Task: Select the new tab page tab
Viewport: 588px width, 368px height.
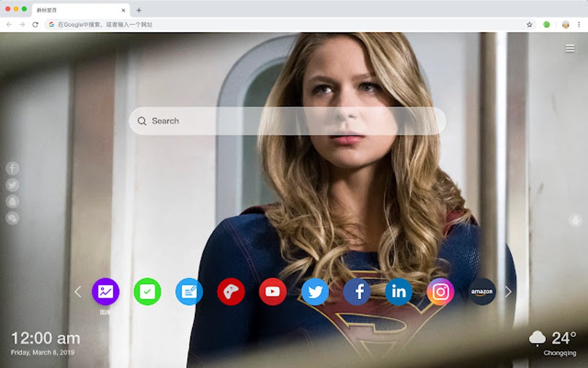Action: (x=81, y=10)
